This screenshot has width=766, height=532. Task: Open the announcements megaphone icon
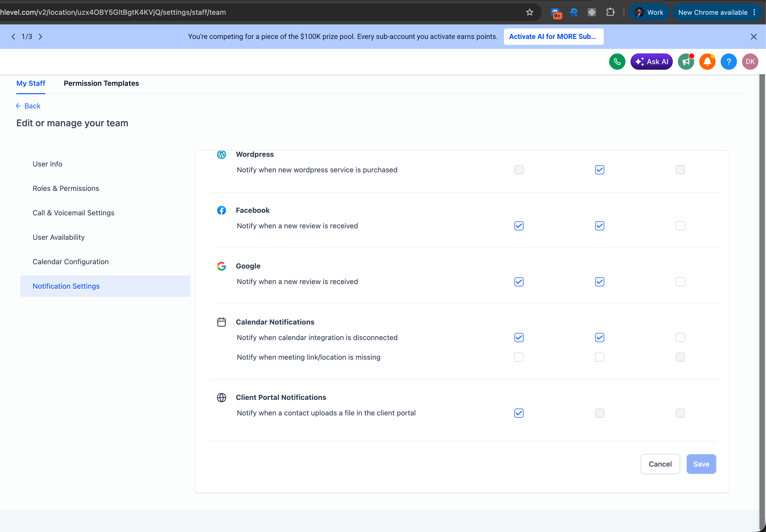[x=686, y=62]
